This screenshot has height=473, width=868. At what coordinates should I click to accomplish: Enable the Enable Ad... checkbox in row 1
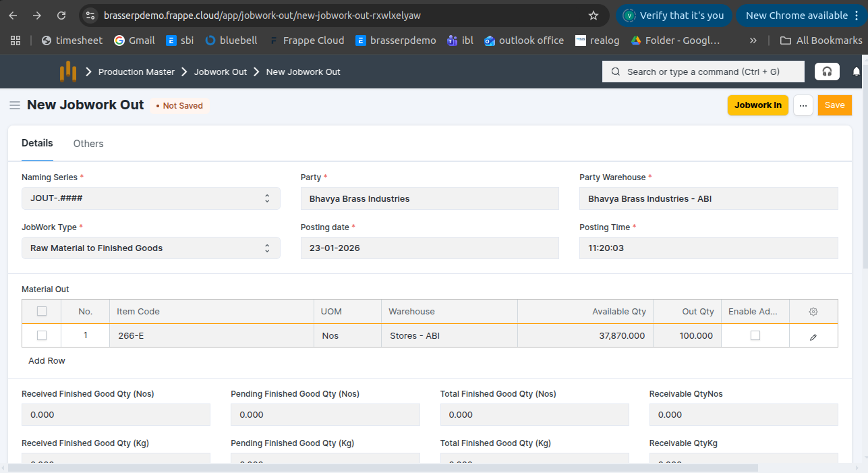coord(755,335)
